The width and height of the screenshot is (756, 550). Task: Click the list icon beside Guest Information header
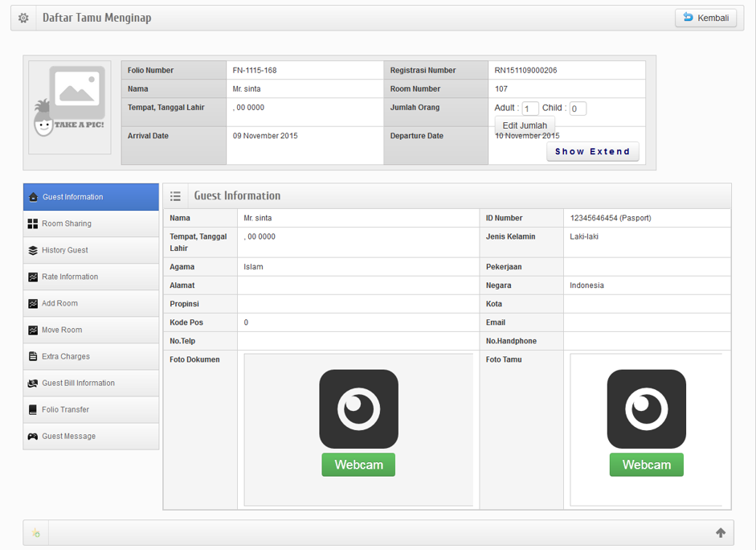click(175, 196)
